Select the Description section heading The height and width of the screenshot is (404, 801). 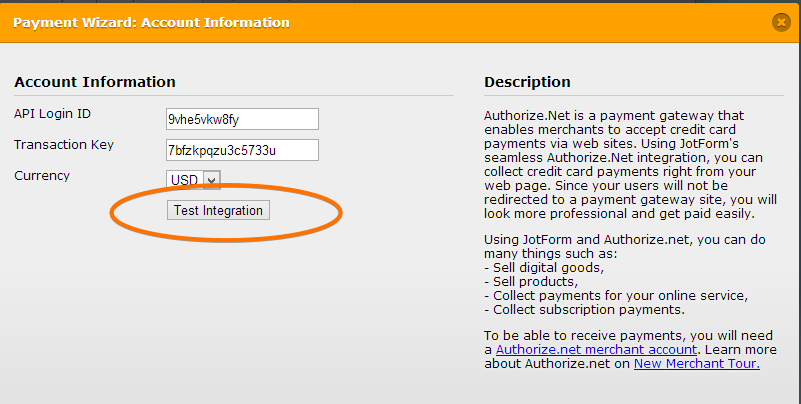point(527,82)
